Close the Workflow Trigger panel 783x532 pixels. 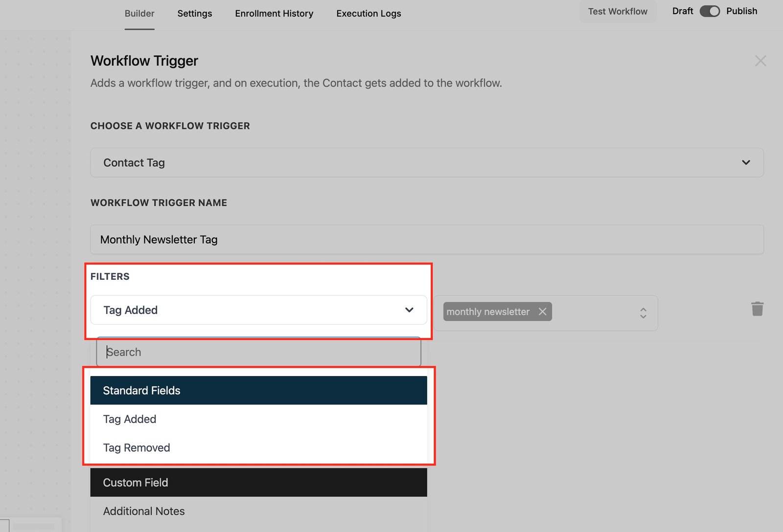point(760,61)
